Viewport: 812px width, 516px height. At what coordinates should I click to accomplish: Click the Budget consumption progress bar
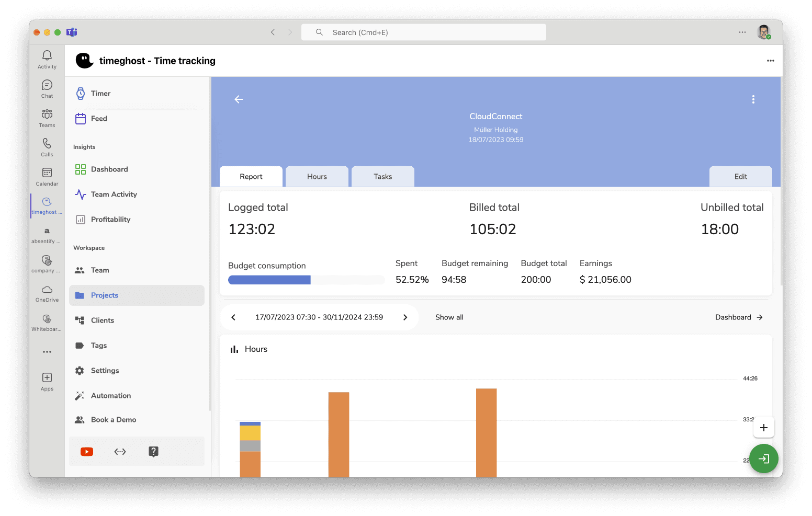pyautogui.click(x=306, y=280)
